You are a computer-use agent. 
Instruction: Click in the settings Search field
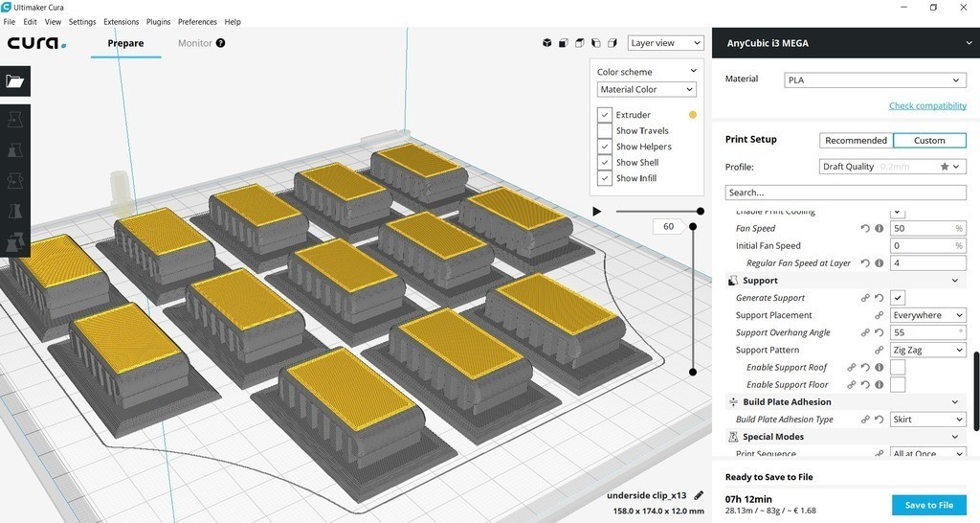point(845,193)
